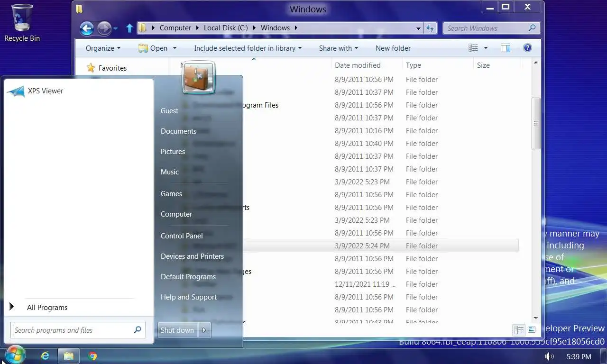Click the magnifier in Search Windows box
Image resolution: width=607 pixels, height=364 pixels.
[x=533, y=28]
